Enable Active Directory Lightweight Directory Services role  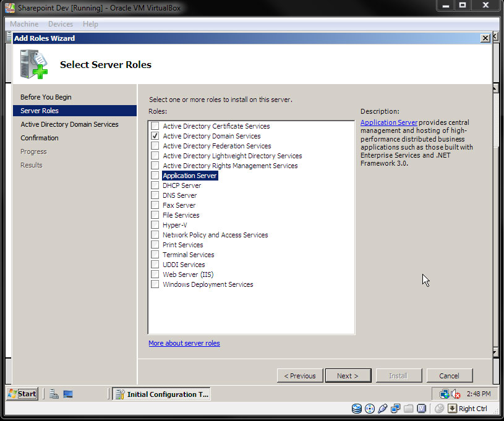[x=155, y=156]
